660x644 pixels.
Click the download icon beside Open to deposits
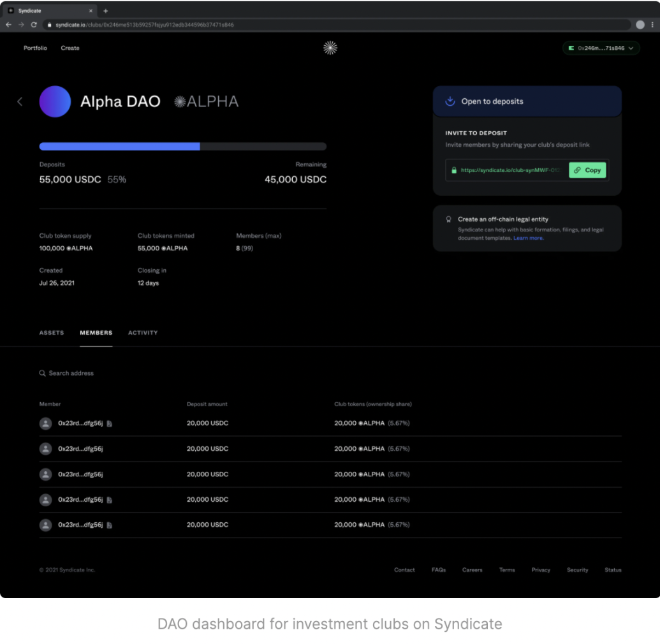(x=450, y=101)
